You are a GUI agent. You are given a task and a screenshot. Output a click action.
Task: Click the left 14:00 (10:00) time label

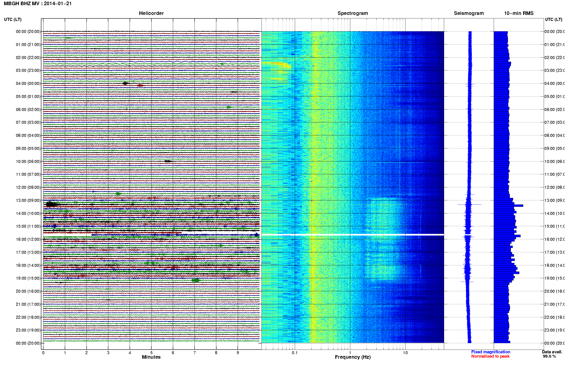point(28,213)
